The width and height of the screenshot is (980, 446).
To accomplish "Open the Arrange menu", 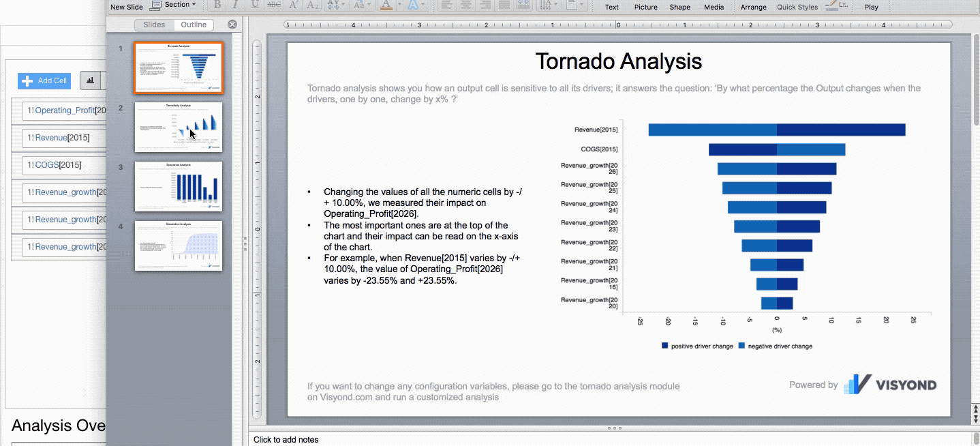I will click(x=753, y=7).
